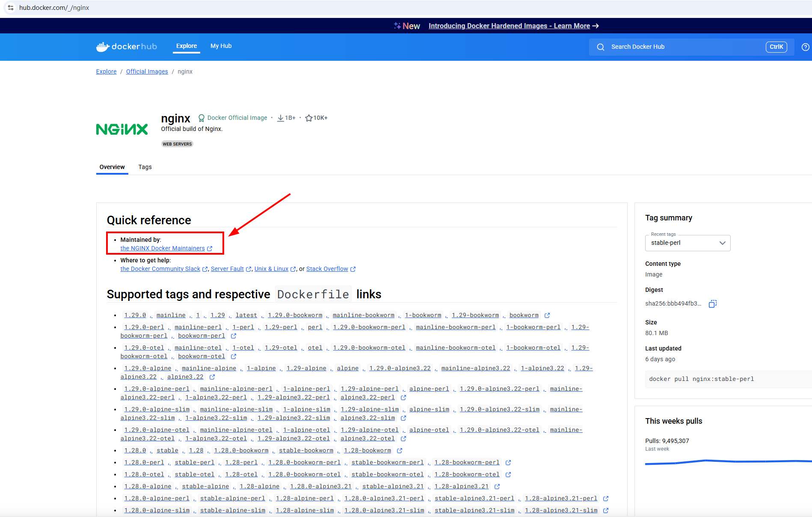Open external link icon after alpine3.22-otel row
The image size is (812, 517).
[403, 439]
